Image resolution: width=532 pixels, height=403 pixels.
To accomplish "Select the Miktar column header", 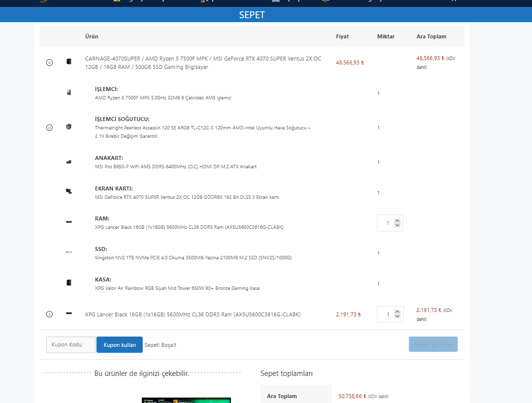I will [x=386, y=36].
